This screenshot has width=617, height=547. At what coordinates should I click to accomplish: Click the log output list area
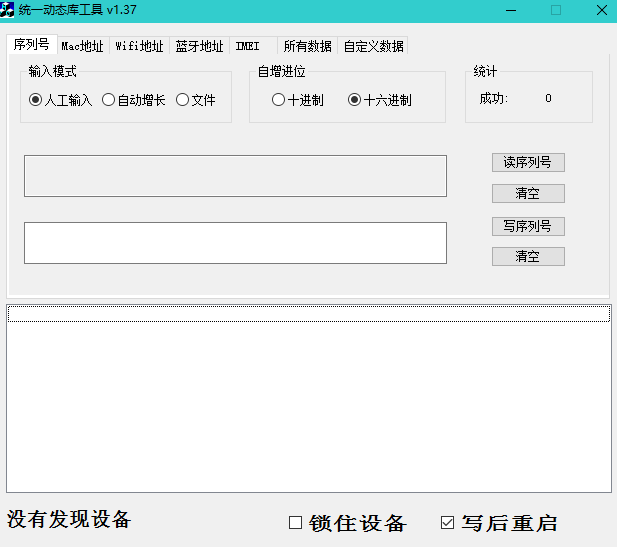click(309, 398)
